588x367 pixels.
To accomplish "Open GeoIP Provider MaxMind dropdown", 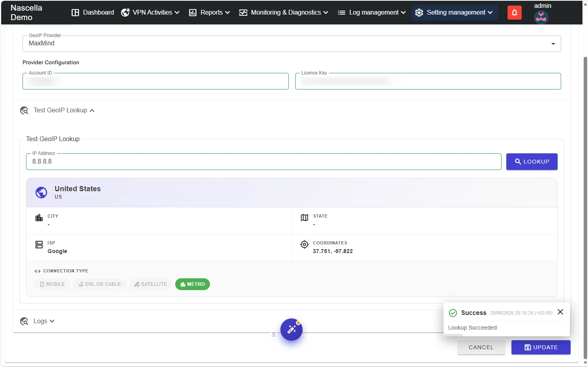I will tap(292, 44).
